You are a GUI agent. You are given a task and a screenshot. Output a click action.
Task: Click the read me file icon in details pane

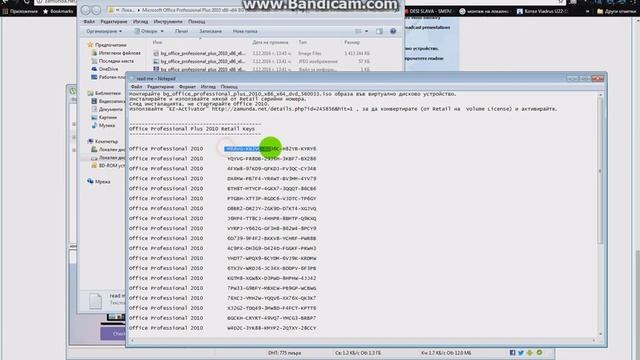(x=95, y=301)
